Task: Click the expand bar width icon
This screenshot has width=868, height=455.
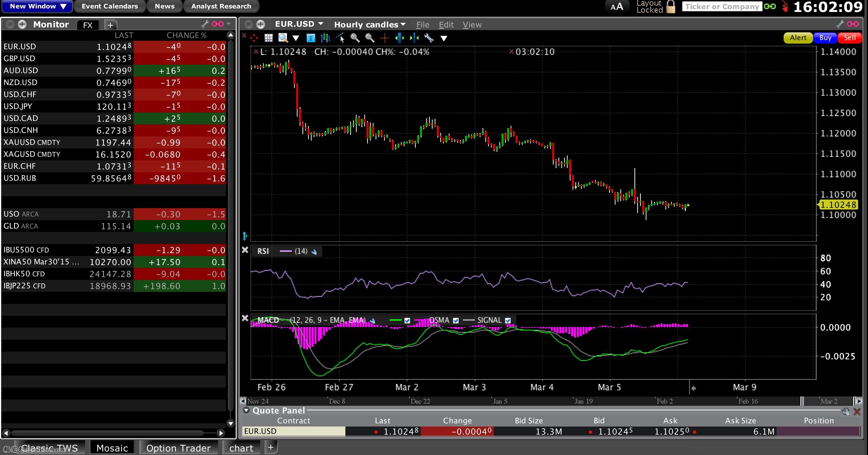Action: coord(399,38)
